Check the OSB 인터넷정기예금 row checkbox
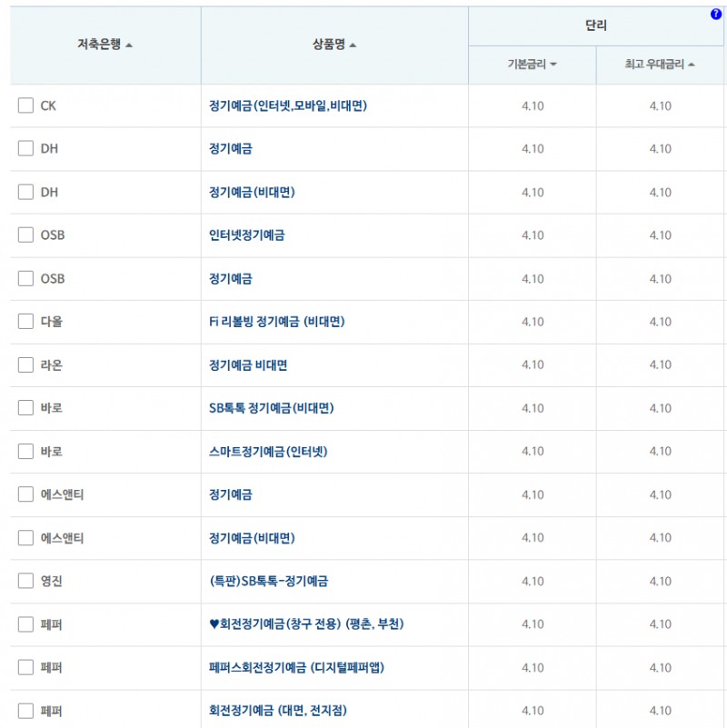 coord(25,234)
